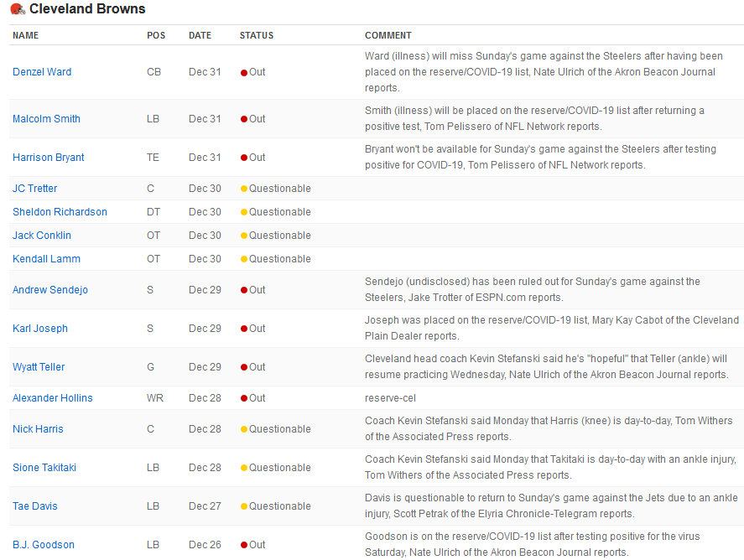The width and height of the screenshot is (744, 560).
Task: Click the red Out status for Denzel Ward
Action: (x=253, y=72)
